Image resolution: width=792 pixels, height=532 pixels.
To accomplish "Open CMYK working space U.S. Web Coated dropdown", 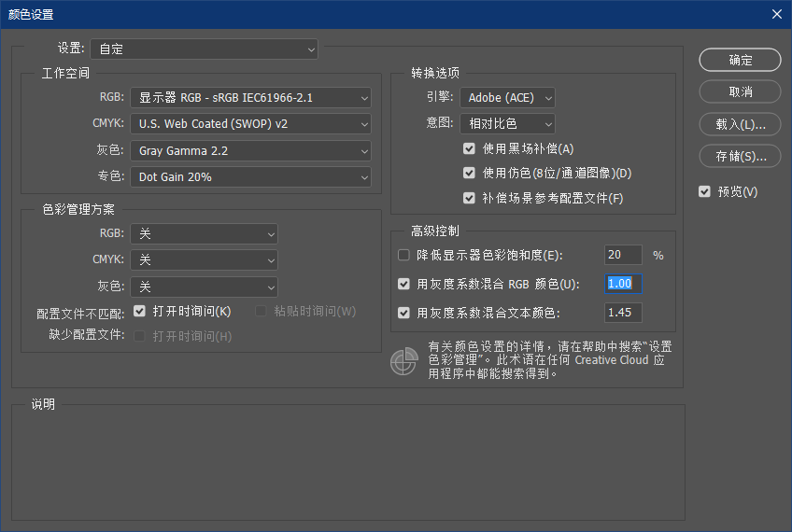I will pyautogui.click(x=250, y=123).
